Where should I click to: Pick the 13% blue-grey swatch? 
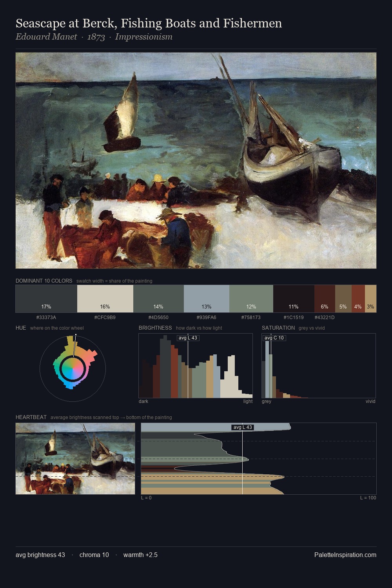coord(207,299)
